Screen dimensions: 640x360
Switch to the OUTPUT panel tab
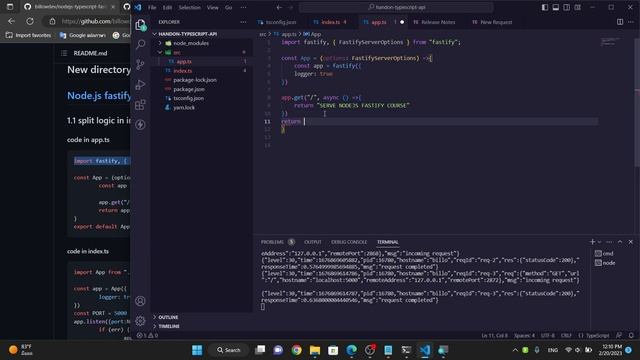[x=313, y=242]
